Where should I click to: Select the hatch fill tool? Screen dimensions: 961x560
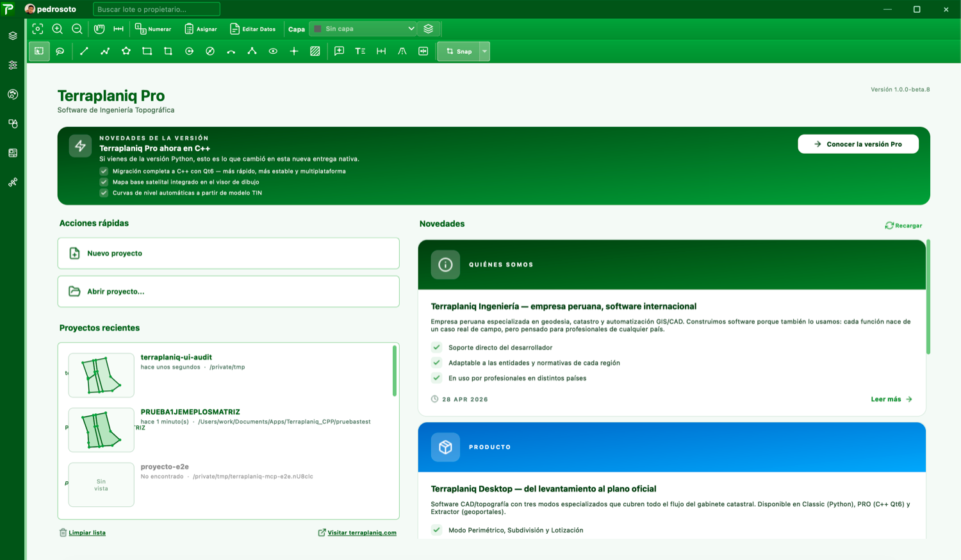tap(315, 51)
